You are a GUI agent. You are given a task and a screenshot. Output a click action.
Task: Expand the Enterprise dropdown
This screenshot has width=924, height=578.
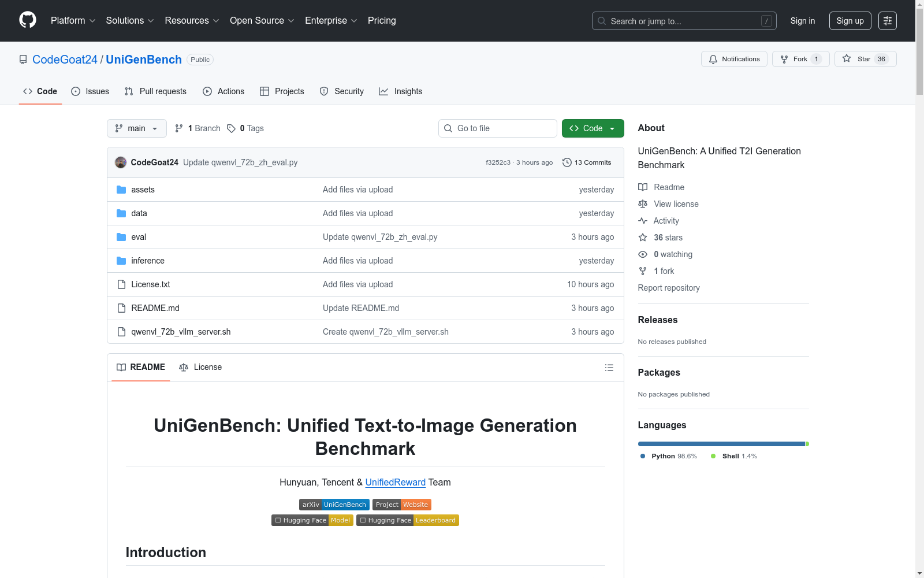coord(331,21)
